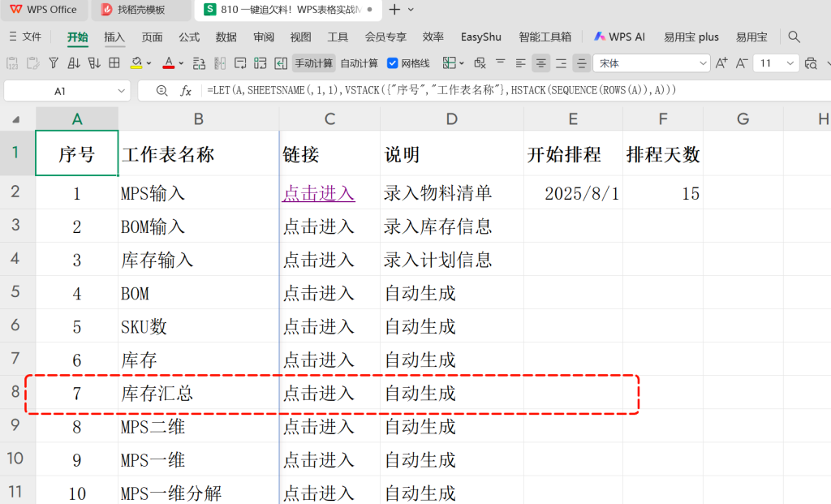This screenshot has width=831, height=504.
Task: Toggle the middle vertical alignment button
Action: (581, 63)
